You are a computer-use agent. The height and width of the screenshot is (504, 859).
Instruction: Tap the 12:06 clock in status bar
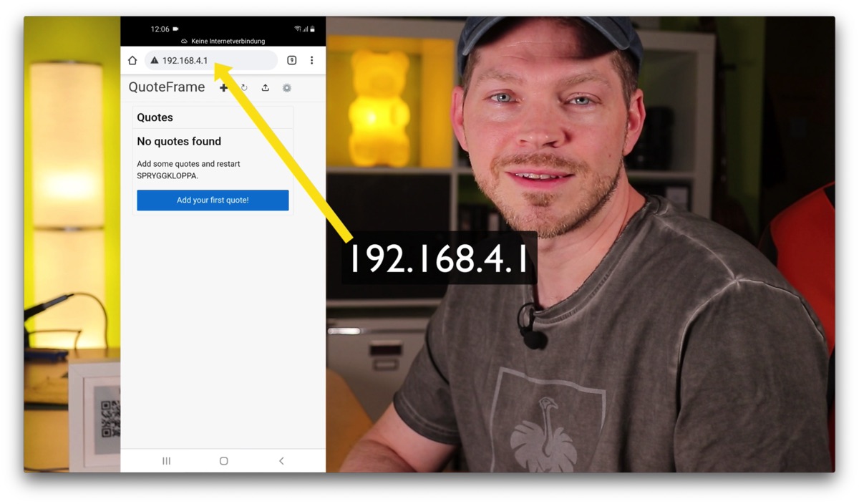point(160,29)
